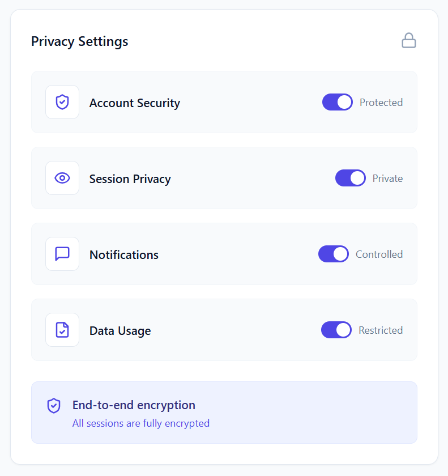This screenshot has height=476, width=448.
Task: Switch off the Data Usage toggle
Action: [336, 330]
